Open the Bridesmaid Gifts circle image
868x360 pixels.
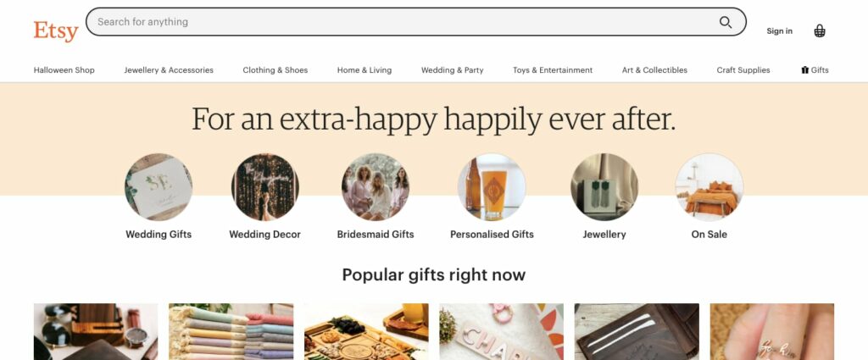coord(376,187)
